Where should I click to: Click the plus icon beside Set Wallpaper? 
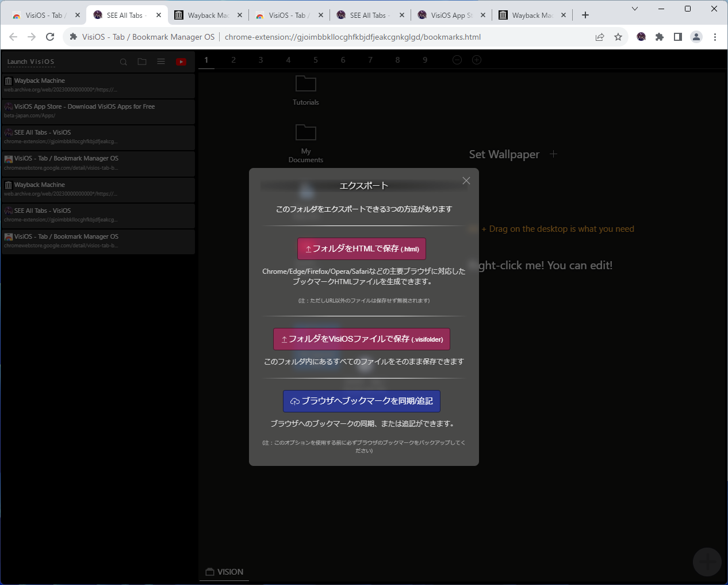(x=553, y=154)
